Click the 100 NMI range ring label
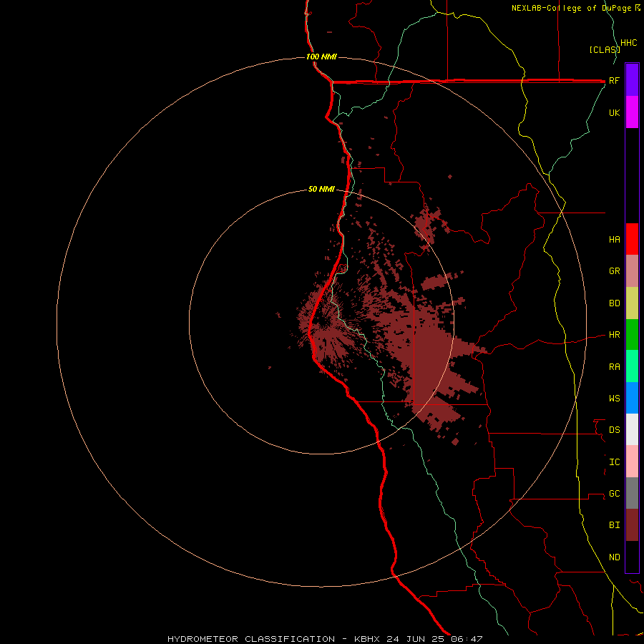Screen dimensions: 644x644 [x=321, y=57]
